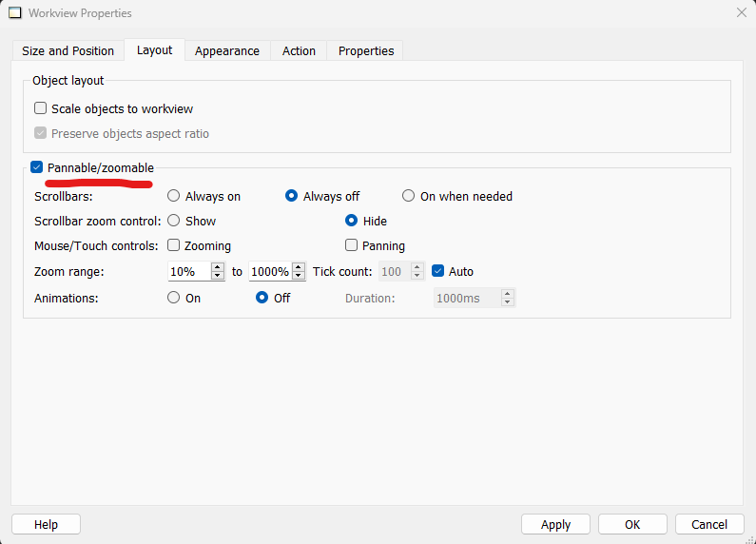Turn Animations On radio button

(x=173, y=298)
